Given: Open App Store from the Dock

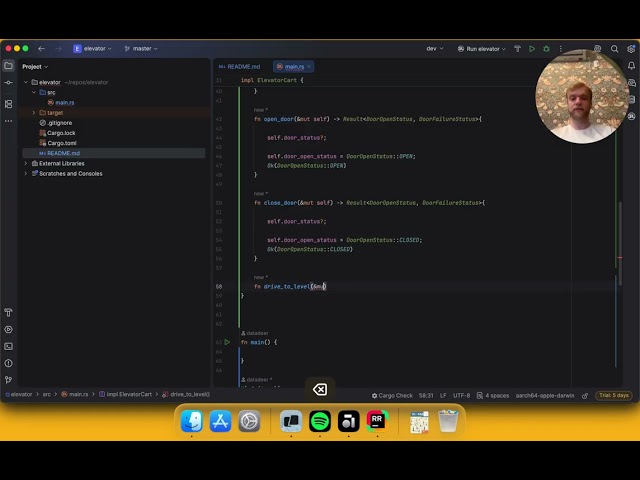Looking at the screenshot, I should pyautogui.click(x=220, y=421).
